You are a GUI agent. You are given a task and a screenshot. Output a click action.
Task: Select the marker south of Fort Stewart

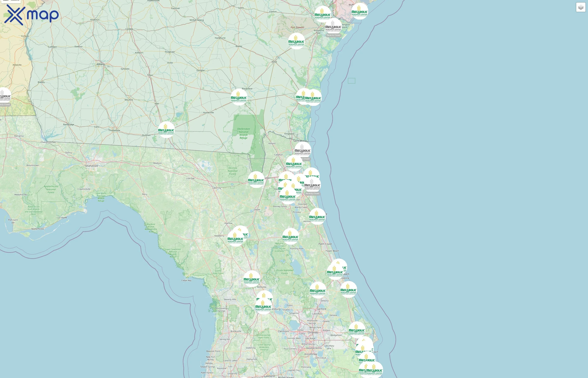pyautogui.click(x=297, y=41)
